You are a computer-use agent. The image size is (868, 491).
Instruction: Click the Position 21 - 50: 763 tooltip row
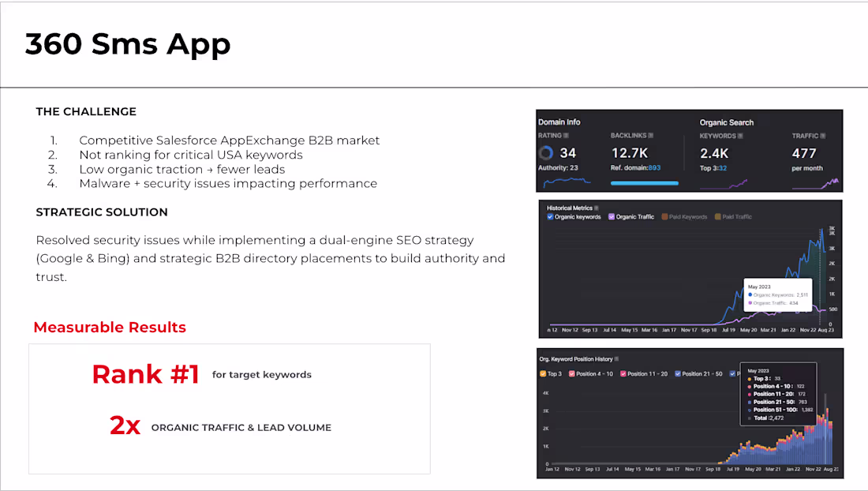coord(778,402)
